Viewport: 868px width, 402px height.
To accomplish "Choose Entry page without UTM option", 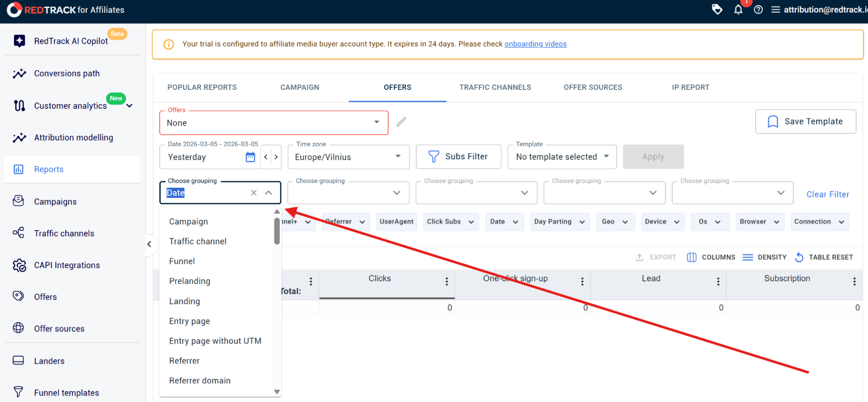I will [216, 341].
